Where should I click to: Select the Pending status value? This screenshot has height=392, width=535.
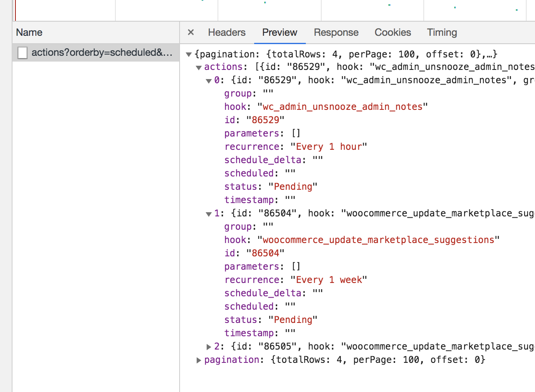294,186
